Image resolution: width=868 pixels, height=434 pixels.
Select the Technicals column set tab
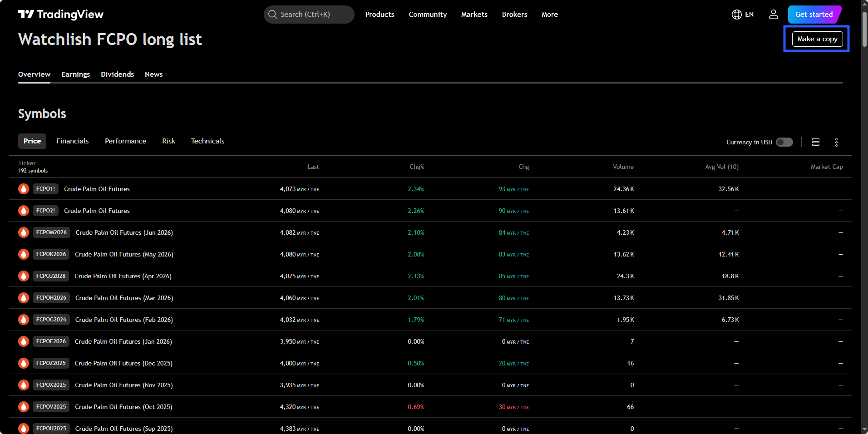point(207,141)
